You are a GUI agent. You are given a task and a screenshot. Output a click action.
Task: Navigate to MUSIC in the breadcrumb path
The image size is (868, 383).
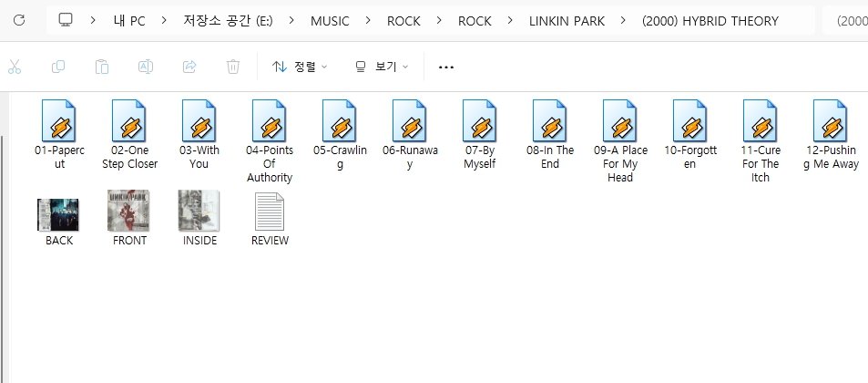pyautogui.click(x=330, y=21)
